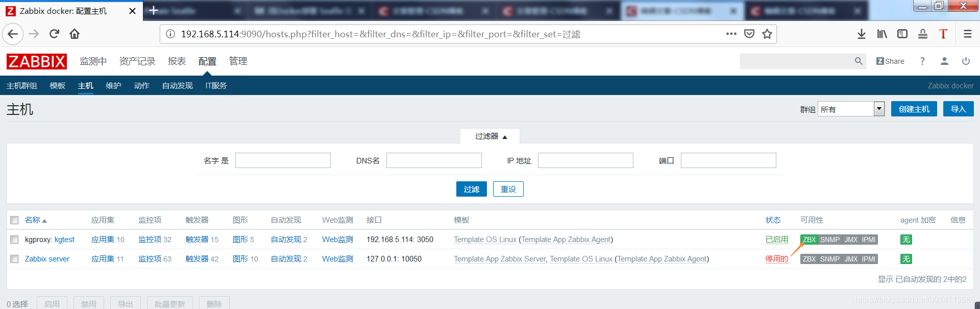
Task: Switch to the 模板 submenu tab
Action: coord(57,86)
